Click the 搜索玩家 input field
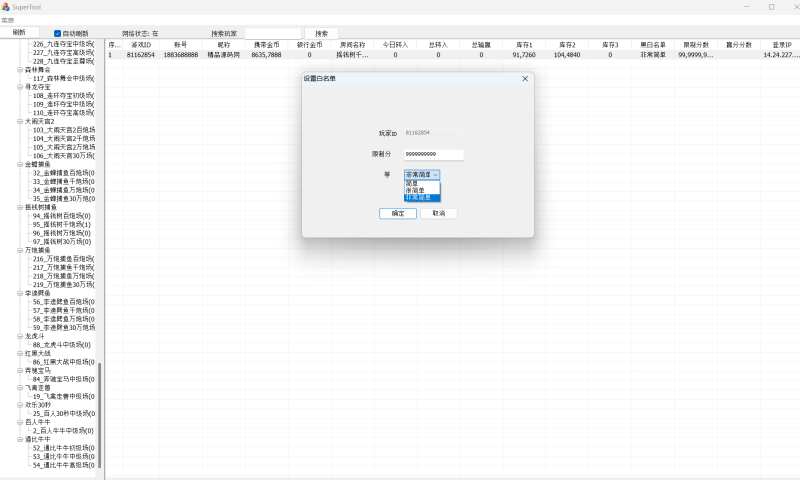The height and width of the screenshot is (480, 800). [x=271, y=33]
